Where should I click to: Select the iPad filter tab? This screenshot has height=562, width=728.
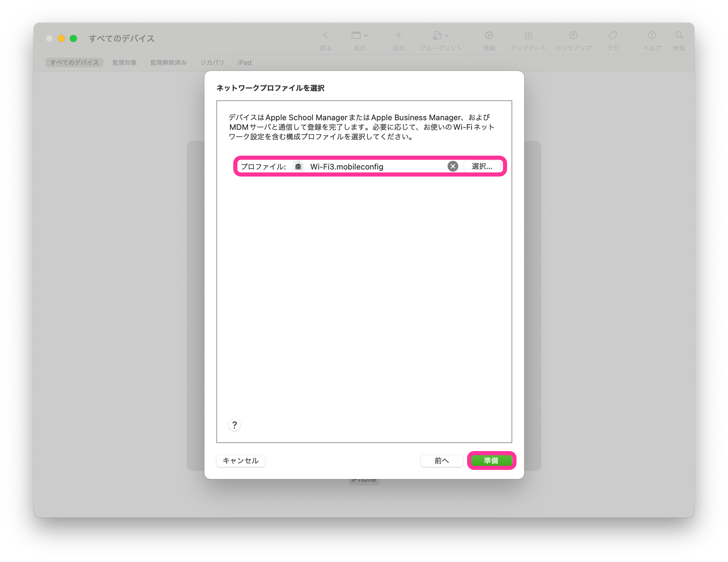244,63
